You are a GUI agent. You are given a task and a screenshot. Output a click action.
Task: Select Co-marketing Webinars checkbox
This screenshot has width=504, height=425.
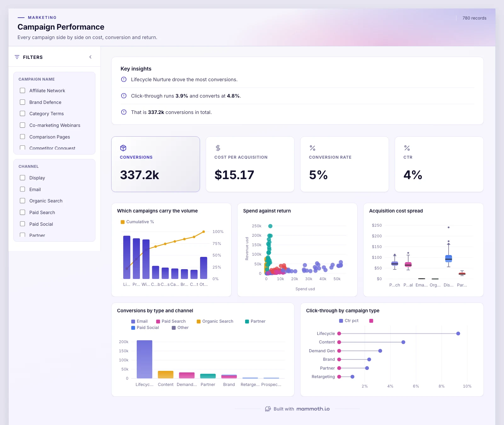[x=23, y=125]
